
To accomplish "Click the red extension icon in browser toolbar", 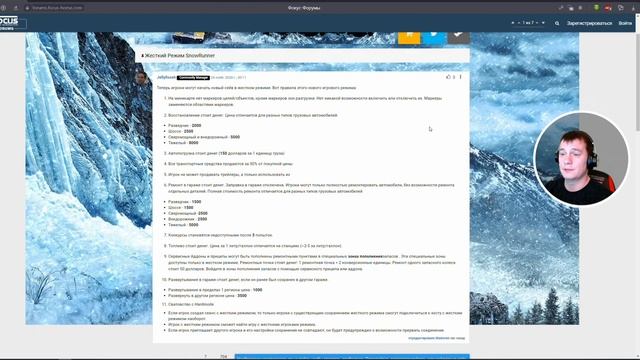I will tap(608, 8).
